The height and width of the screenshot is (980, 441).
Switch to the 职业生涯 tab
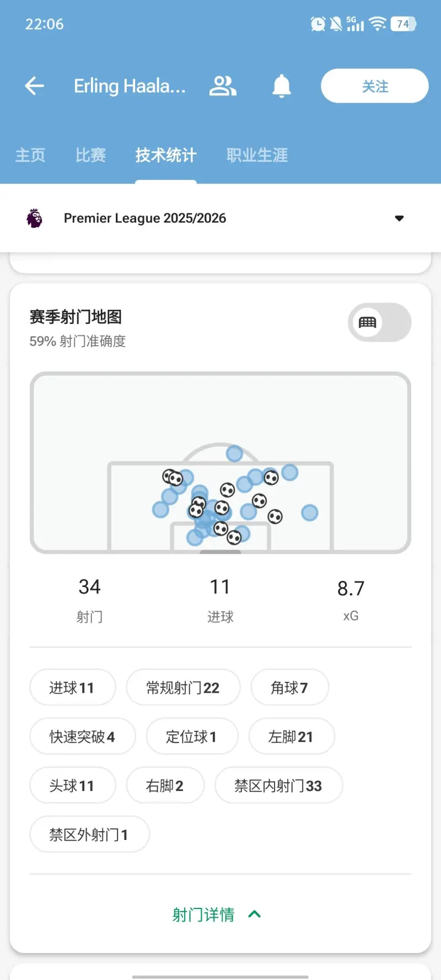pos(257,155)
